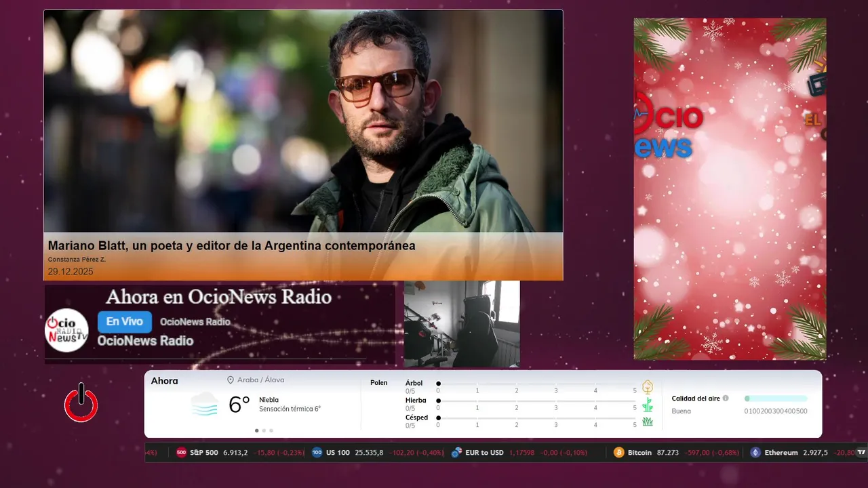Click the Niebla weather condition text
This screenshot has height=488, width=868.
tap(269, 400)
